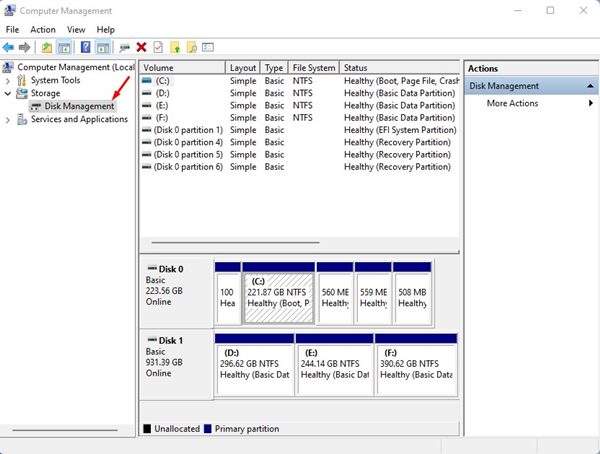The height and width of the screenshot is (454, 600).
Task: Toggle Show/Hide Console Tree icon
Action: tap(64, 47)
